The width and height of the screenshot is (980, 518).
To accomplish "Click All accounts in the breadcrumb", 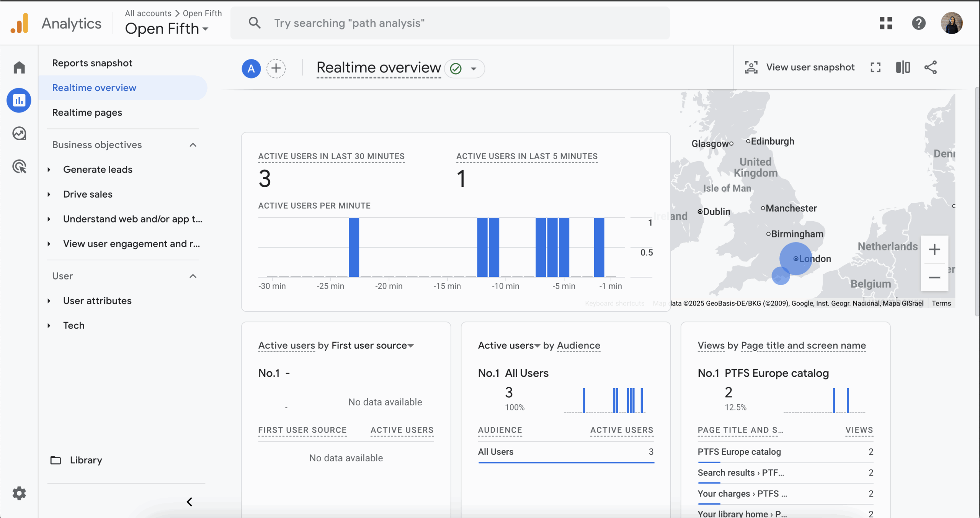I will pos(148,13).
